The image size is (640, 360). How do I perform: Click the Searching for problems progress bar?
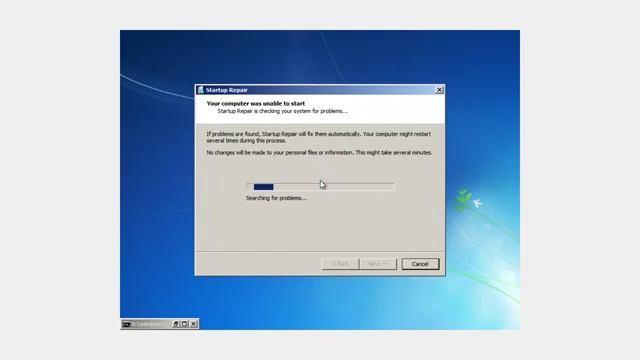coord(320,187)
